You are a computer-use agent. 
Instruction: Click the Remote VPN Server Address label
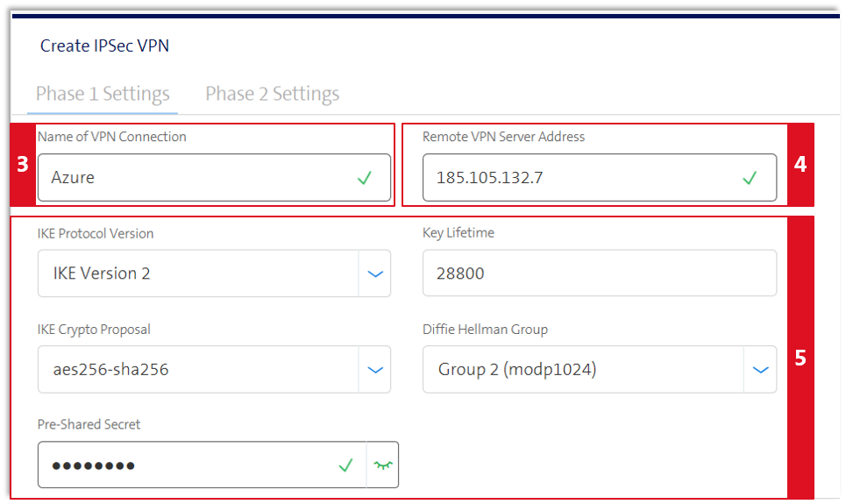pyautogui.click(x=504, y=137)
